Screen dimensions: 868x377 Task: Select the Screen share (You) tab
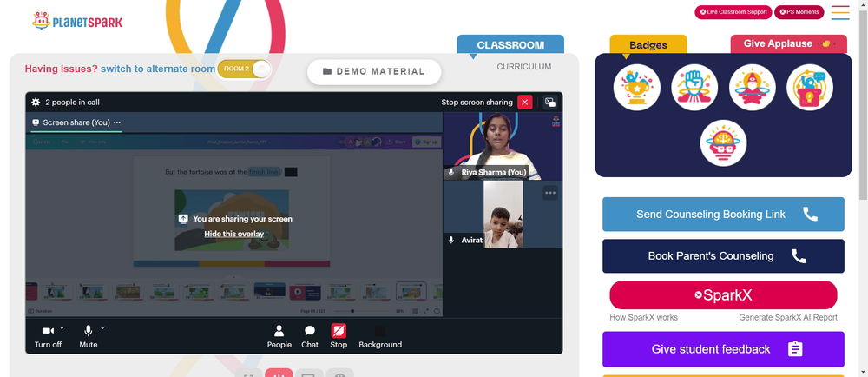pyautogui.click(x=76, y=122)
